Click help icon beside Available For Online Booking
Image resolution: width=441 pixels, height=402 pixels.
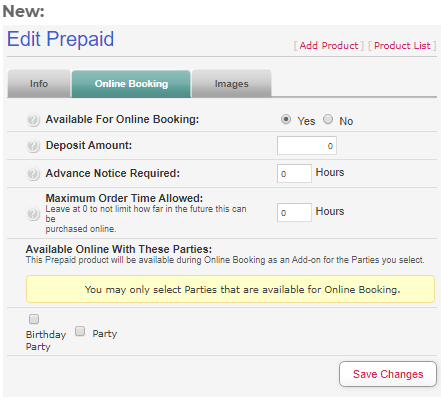(x=33, y=120)
